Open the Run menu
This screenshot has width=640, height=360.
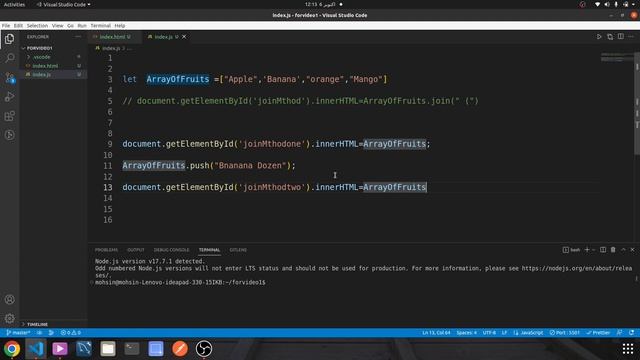(82, 25)
